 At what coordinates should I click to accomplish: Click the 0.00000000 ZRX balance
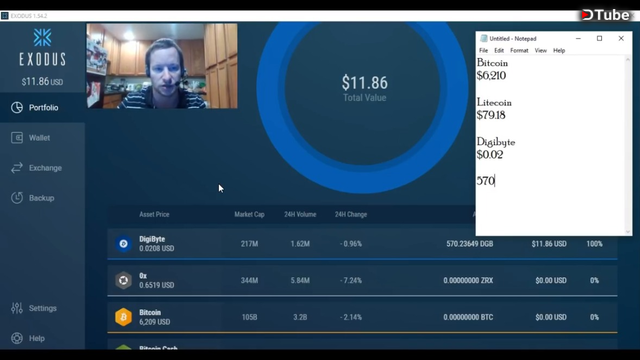[x=468, y=281]
